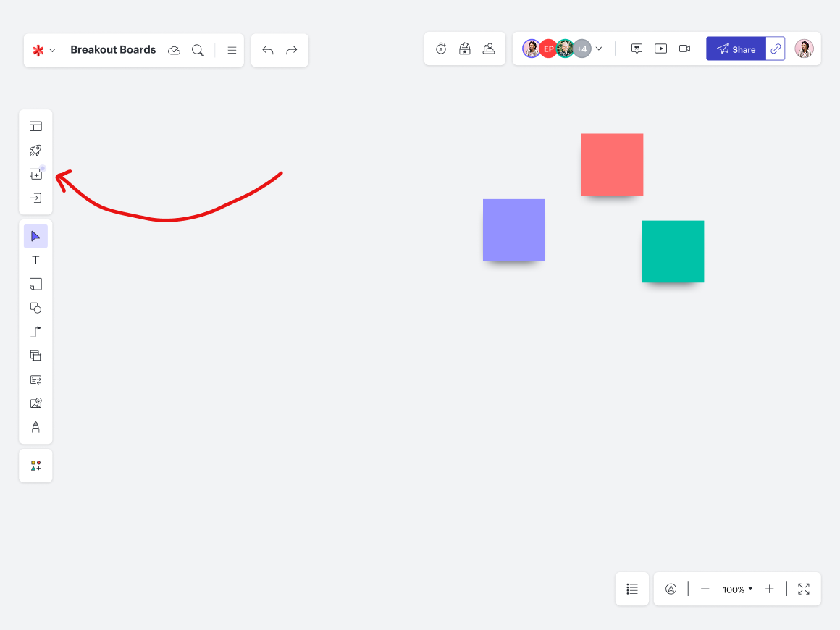Open the timer icon
This screenshot has height=630, width=840.
point(441,49)
